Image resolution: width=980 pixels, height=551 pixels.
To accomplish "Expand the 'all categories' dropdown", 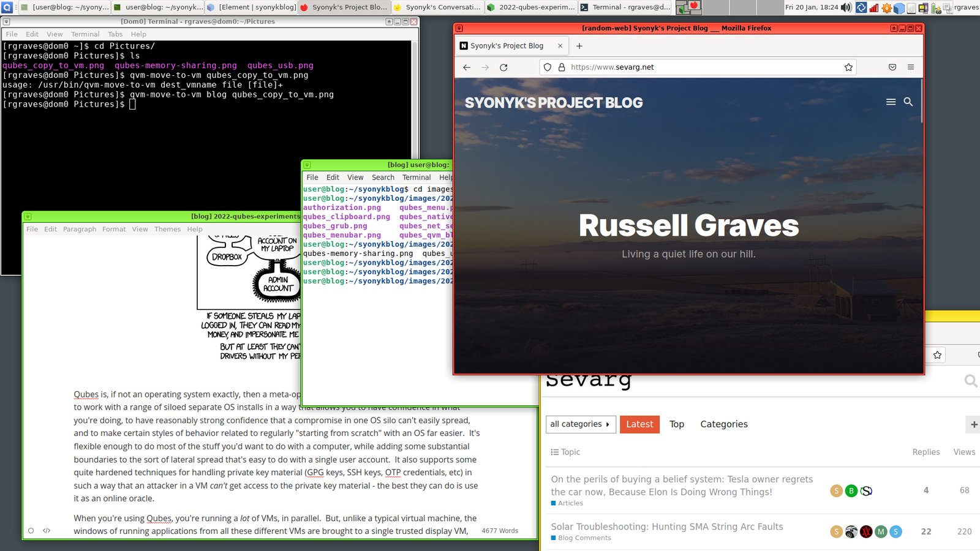I will pos(580,424).
